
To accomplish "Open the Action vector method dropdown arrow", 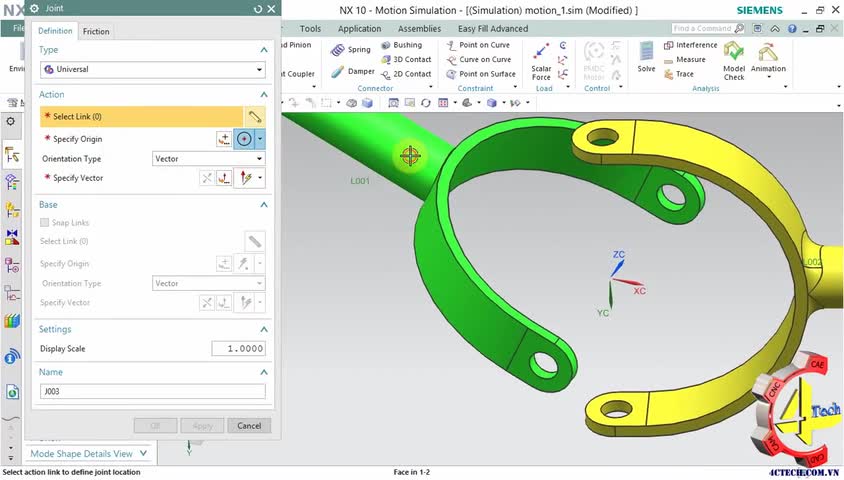I will click(x=260, y=178).
